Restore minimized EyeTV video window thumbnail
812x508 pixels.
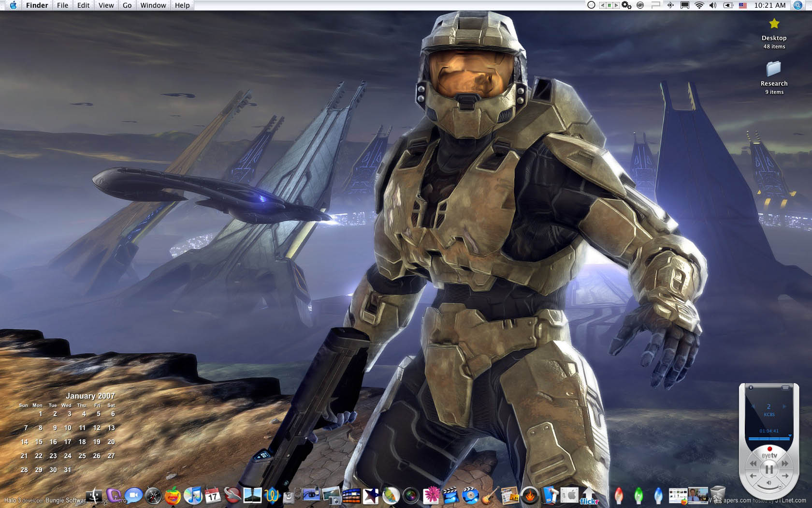(698, 496)
